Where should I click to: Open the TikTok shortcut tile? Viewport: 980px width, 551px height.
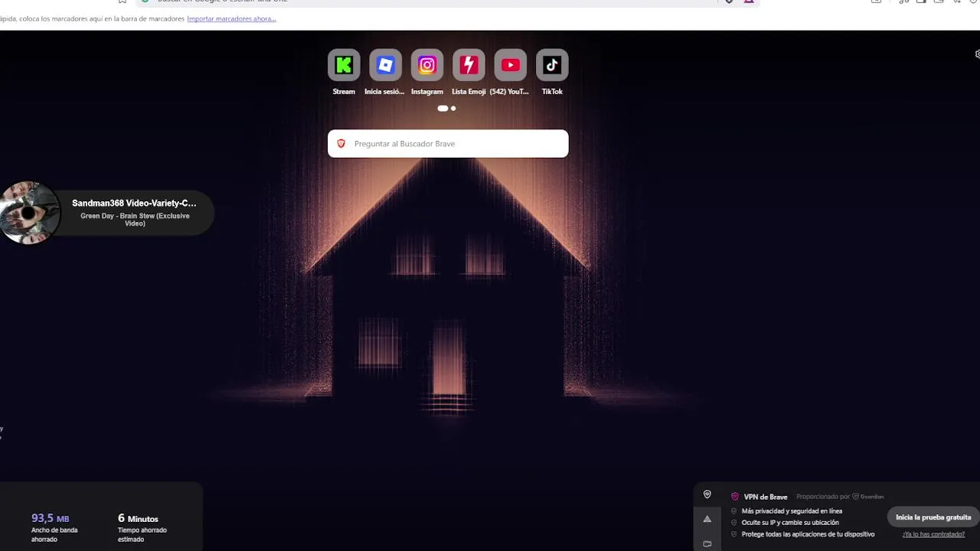pyautogui.click(x=552, y=65)
